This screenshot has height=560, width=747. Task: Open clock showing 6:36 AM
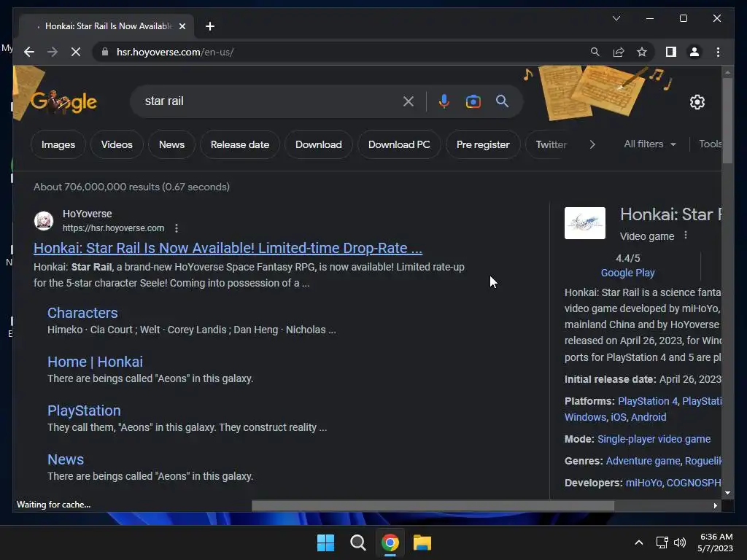716,542
